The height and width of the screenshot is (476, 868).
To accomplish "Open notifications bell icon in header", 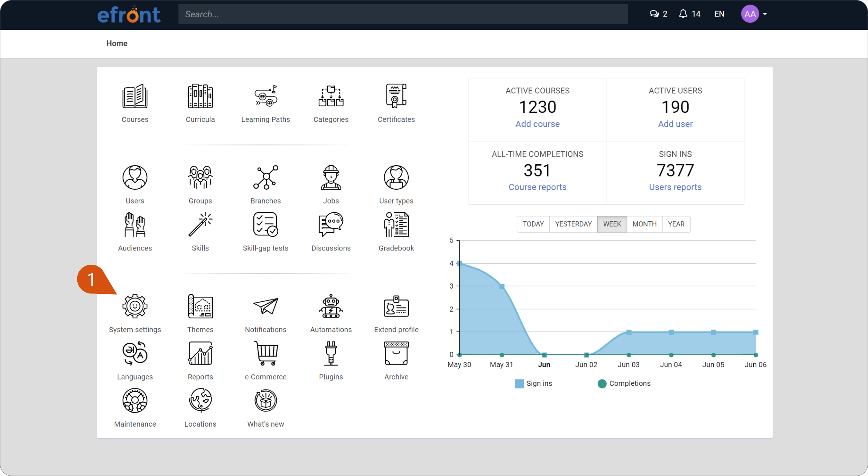I will point(683,14).
